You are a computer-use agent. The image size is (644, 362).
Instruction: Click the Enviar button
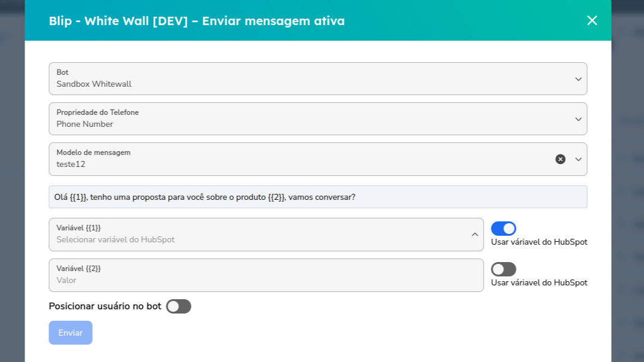[70, 332]
